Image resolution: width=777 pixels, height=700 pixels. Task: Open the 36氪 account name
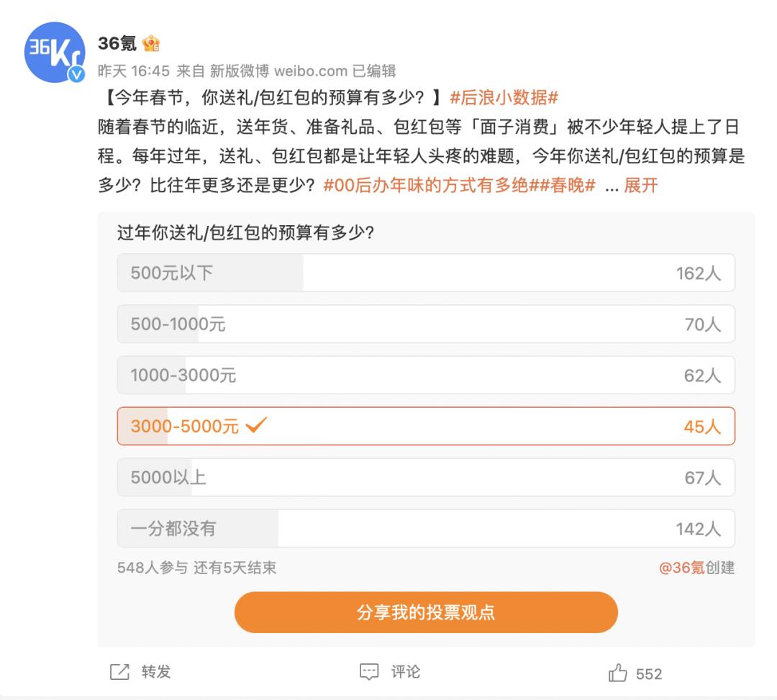tap(117, 44)
